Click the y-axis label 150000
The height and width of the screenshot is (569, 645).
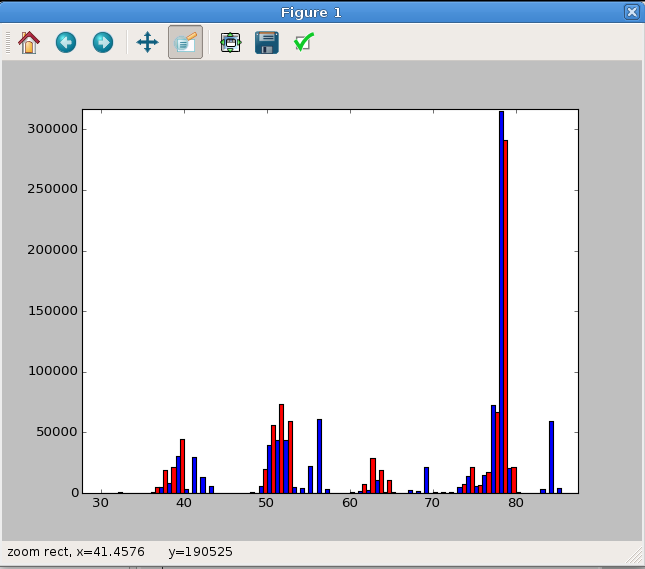52,311
